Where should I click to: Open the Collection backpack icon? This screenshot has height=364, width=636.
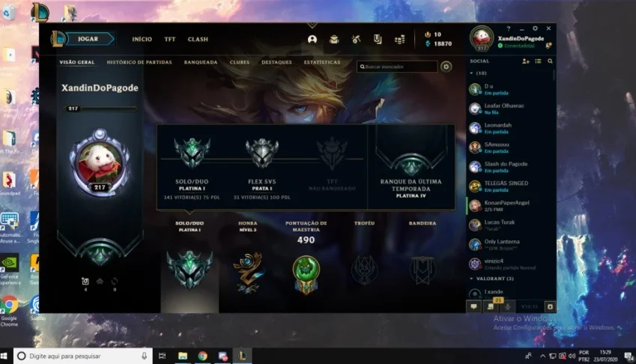coord(334,39)
